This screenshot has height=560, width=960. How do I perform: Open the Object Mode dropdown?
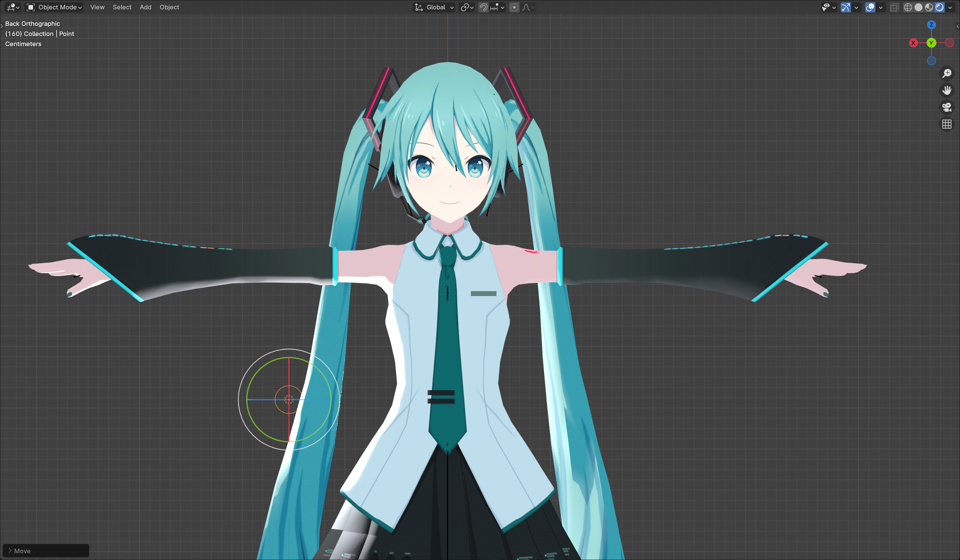click(54, 7)
